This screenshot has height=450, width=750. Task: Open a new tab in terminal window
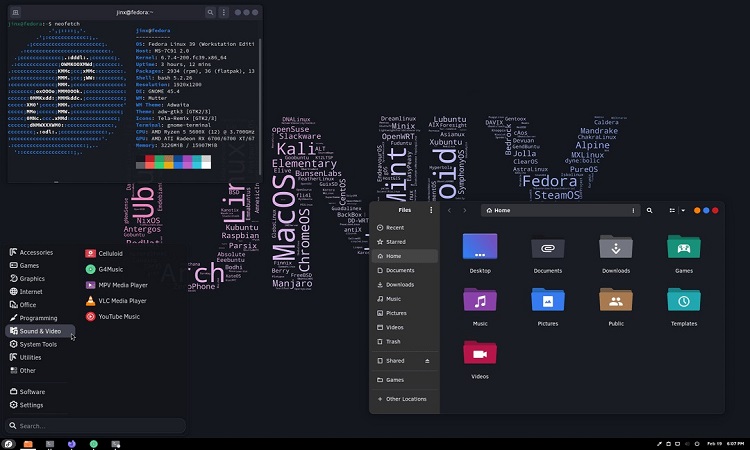pos(16,12)
